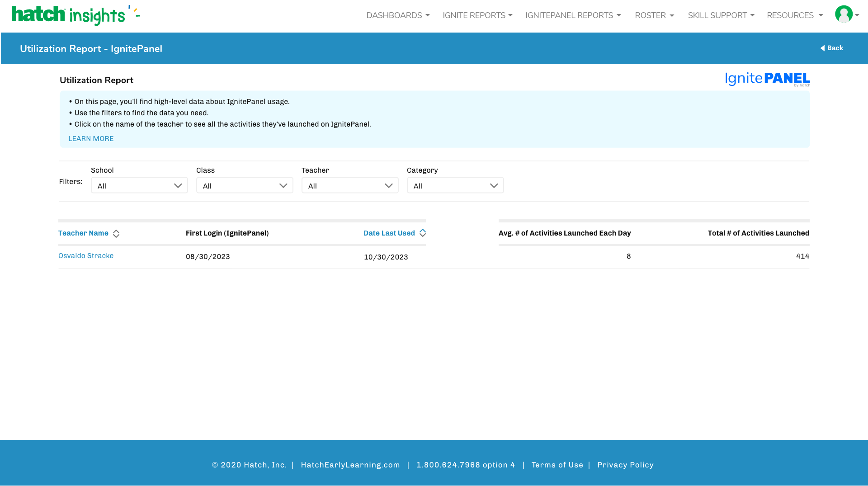Viewport: 868px width, 486px height.
Task: Open Privacy Policy footer link
Action: [x=625, y=465]
